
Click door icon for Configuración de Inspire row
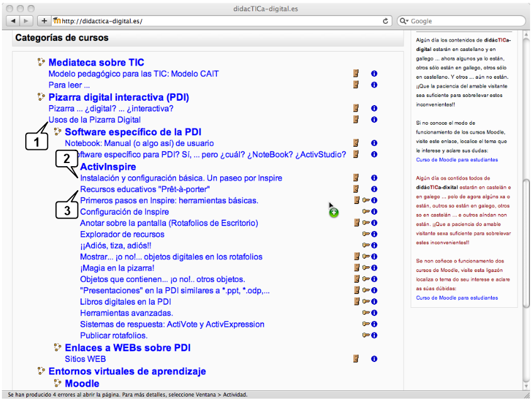(x=355, y=212)
